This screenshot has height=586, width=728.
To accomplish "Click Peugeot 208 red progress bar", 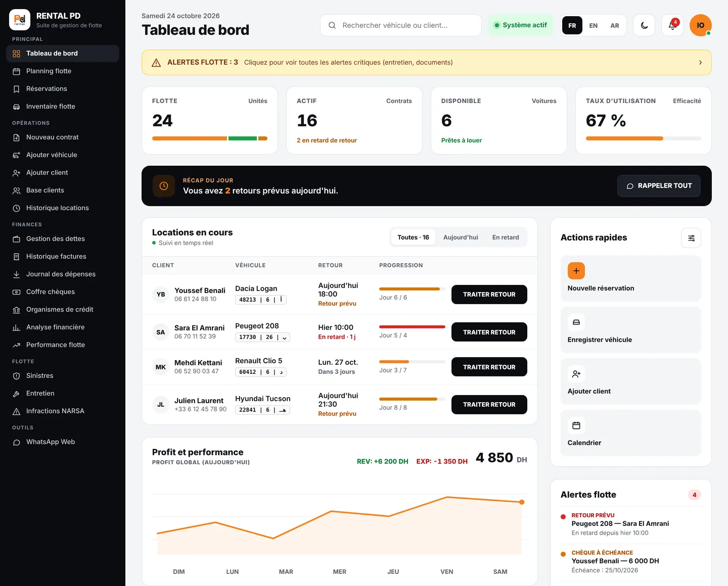I will (412, 327).
